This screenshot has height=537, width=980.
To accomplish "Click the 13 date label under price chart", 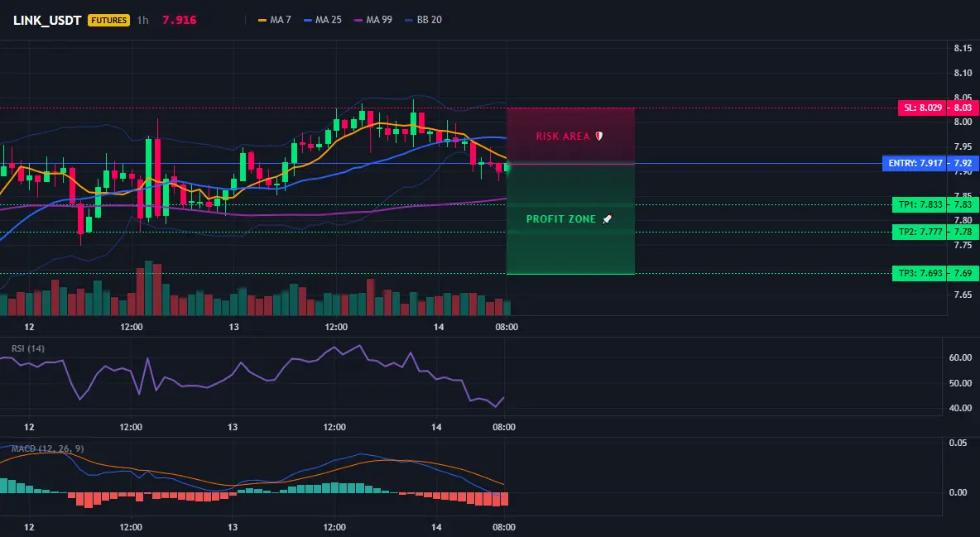I will click(x=233, y=327).
